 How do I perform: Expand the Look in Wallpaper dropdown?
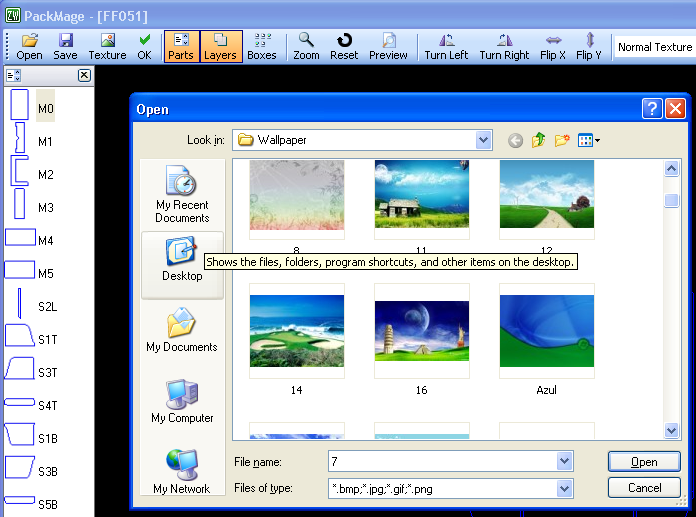[x=483, y=140]
